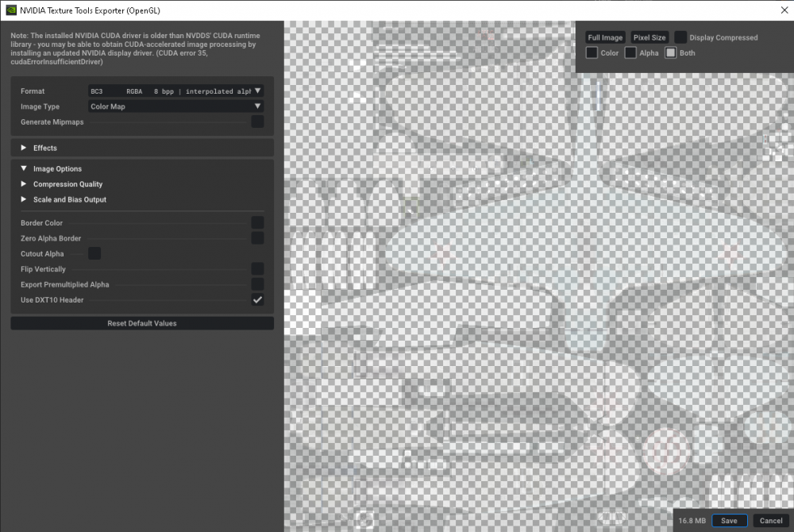Enable Zero Alpha Border
This screenshot has height=532, width=794.
(257, 238)
